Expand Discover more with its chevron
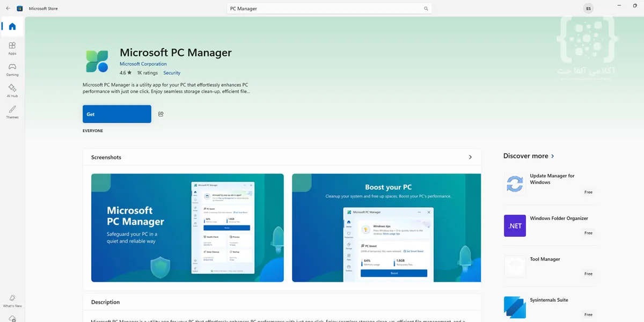Screen dimensions: 644x322 click(x=553, y=156)
